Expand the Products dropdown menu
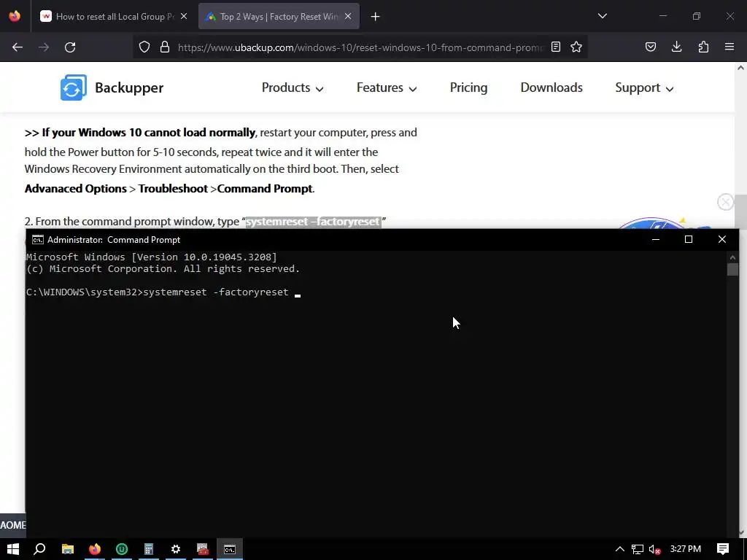This screenshot has height=560, width=747. [x=293, y=87]
